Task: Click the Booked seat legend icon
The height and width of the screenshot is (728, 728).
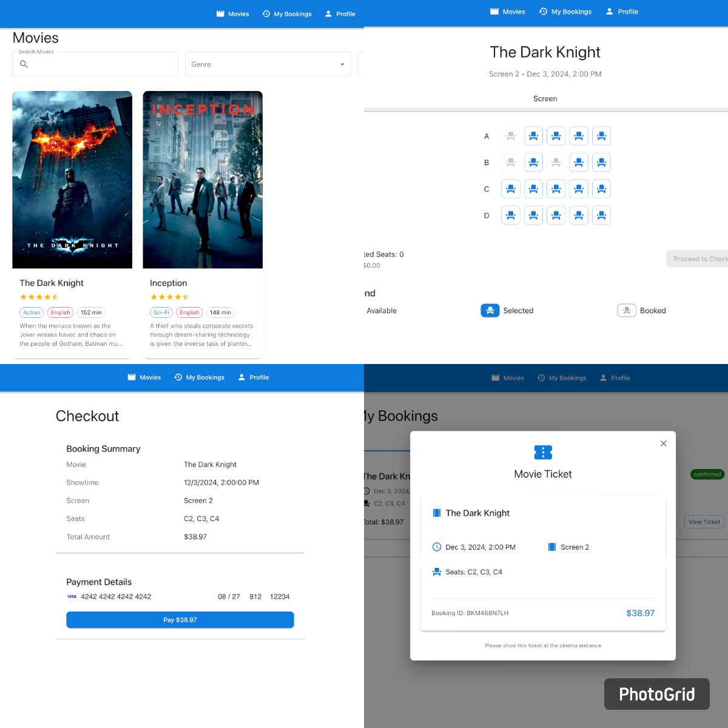Action: (626, 310)
